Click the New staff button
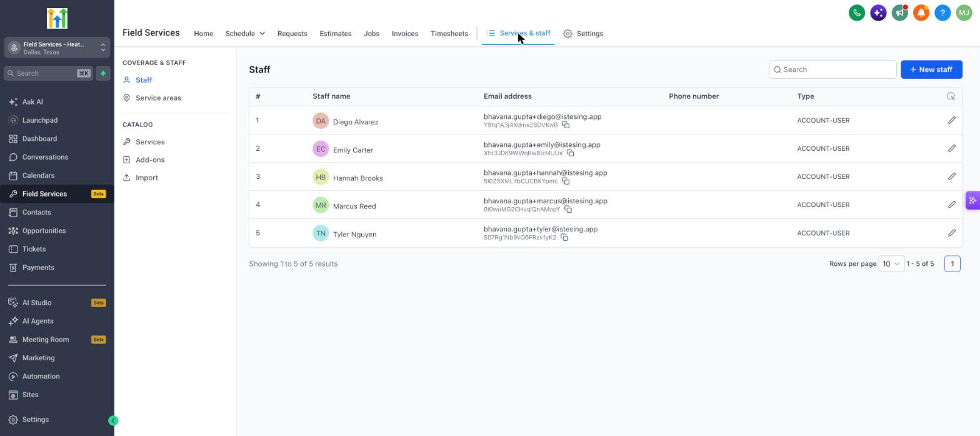This screenshot has width=980, height=436. [931, 69]
